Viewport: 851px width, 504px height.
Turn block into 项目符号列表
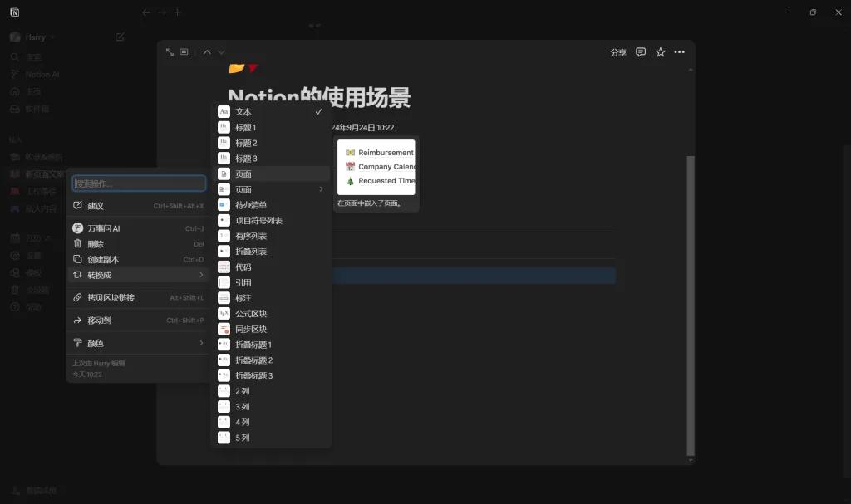(x=270, y=220)
